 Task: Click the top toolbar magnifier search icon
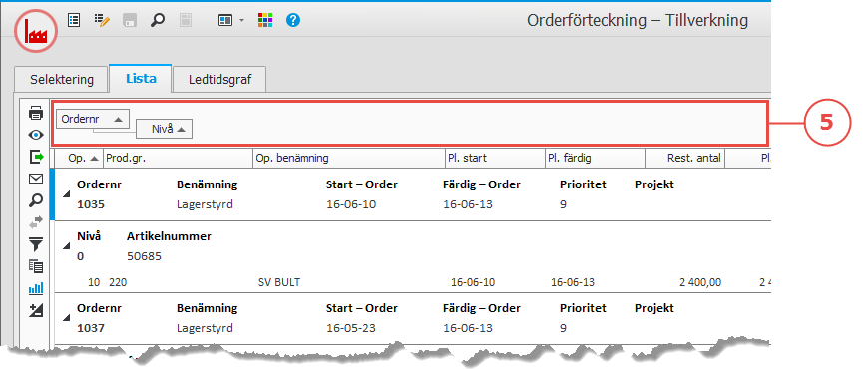coord(158,21)
